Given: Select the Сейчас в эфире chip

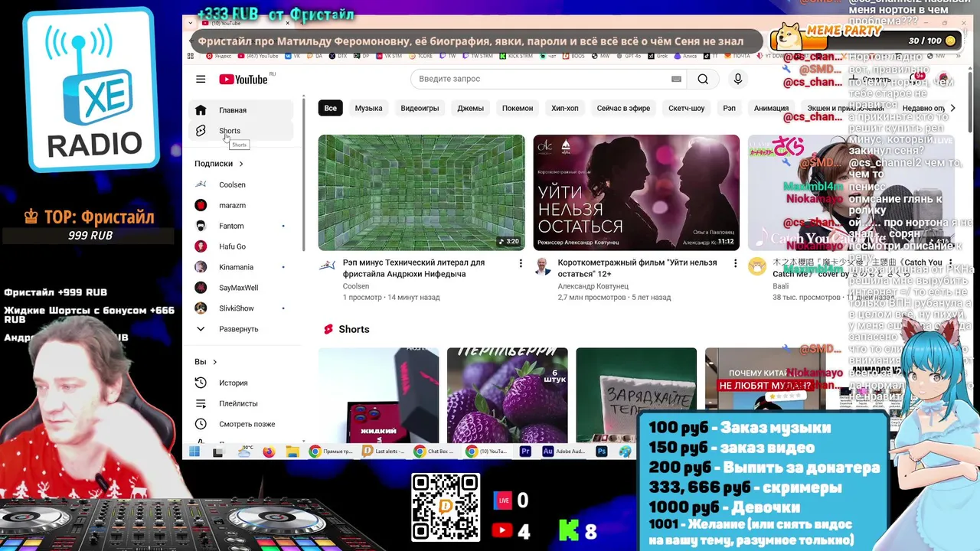Looking at the screenshot, I should coord(623,108).
